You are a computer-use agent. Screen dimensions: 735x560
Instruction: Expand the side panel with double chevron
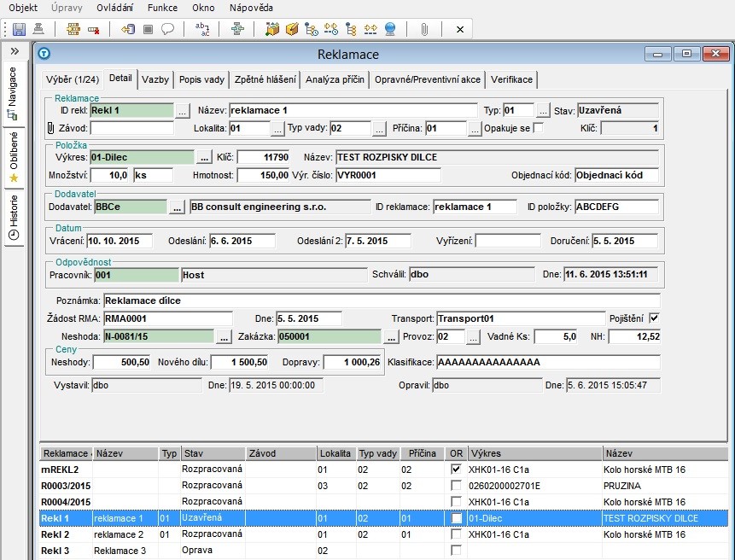15,51
